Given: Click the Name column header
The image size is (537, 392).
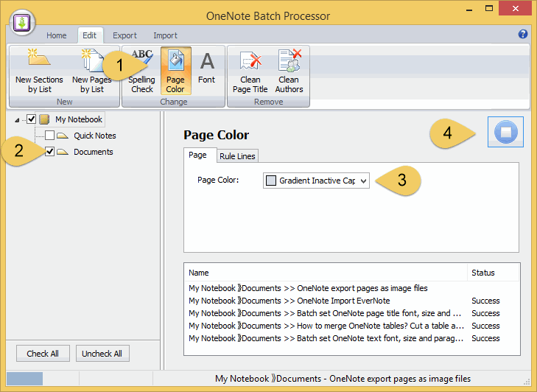Looking at the screenshot, I should pos(326,273).
